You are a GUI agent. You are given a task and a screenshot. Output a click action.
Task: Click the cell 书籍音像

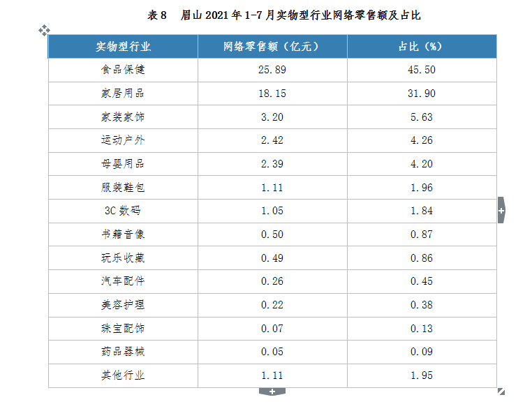(123, 234)
